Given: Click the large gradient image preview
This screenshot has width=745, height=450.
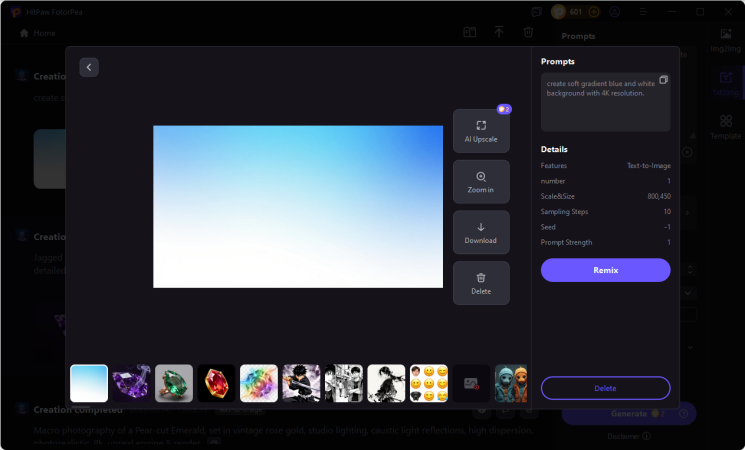Looking at the screenshot, I should pyautogui.click(x=298, y=206).
